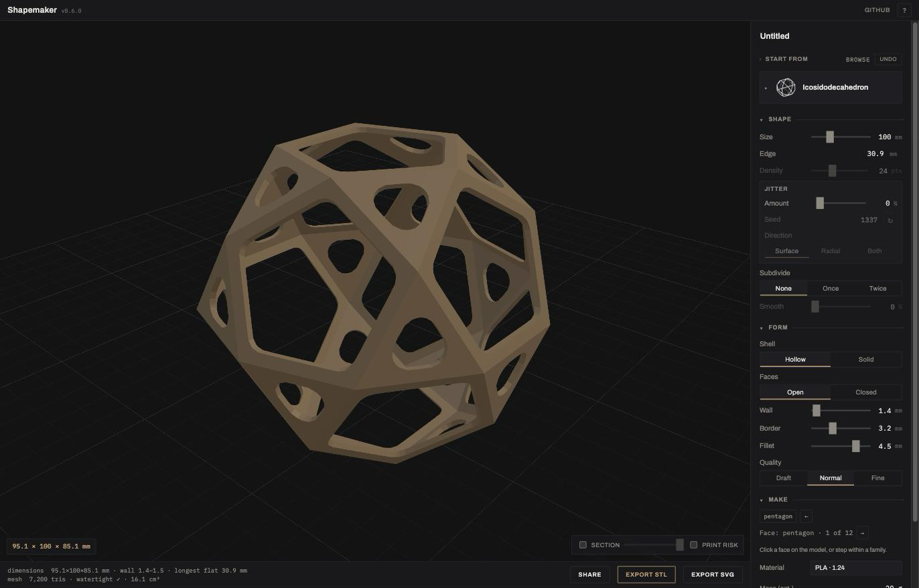Select Subdivide None

click(784, 289)
